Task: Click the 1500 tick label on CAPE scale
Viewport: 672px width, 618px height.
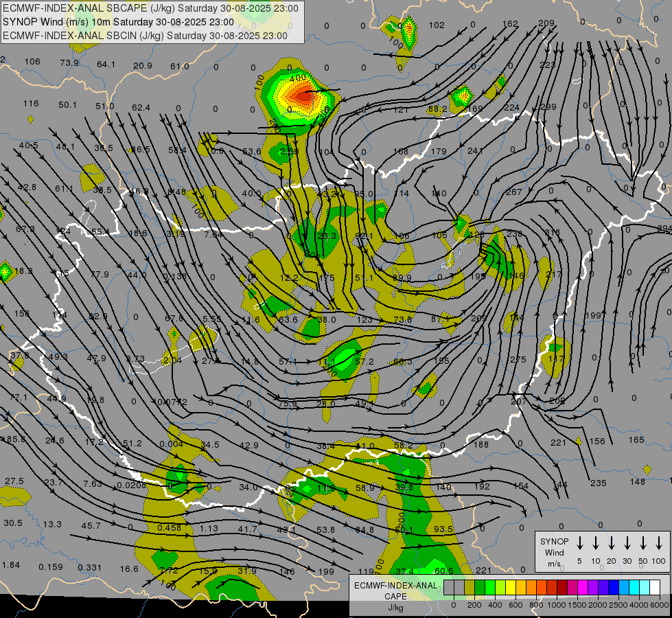Action: coord(577,605)
